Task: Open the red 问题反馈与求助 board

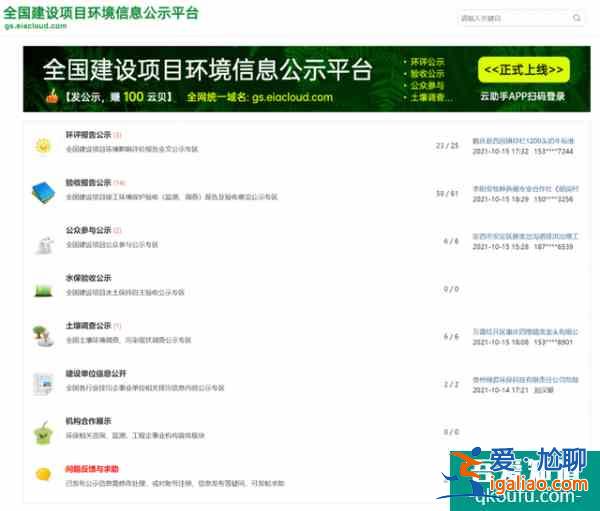Action: coord(92,469)
